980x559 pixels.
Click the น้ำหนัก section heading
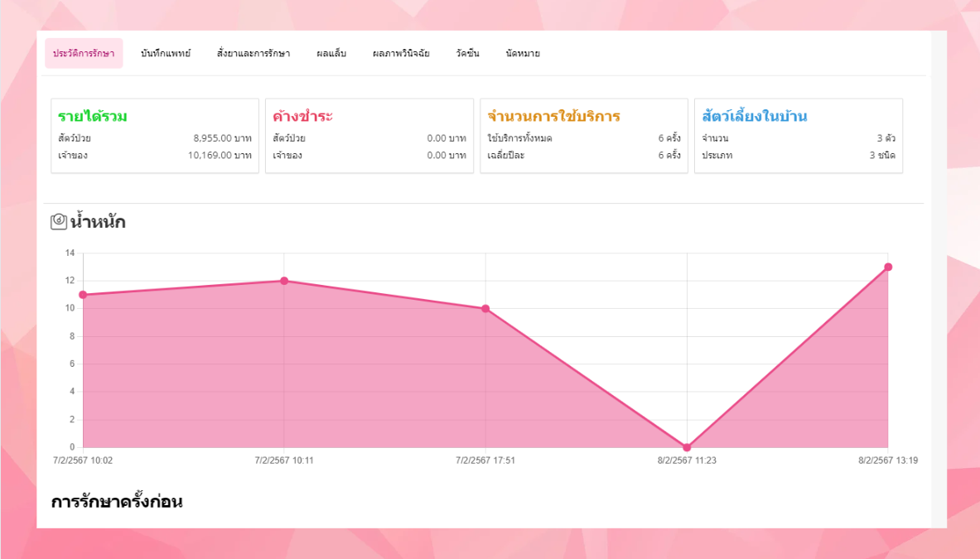coord(98,222)
